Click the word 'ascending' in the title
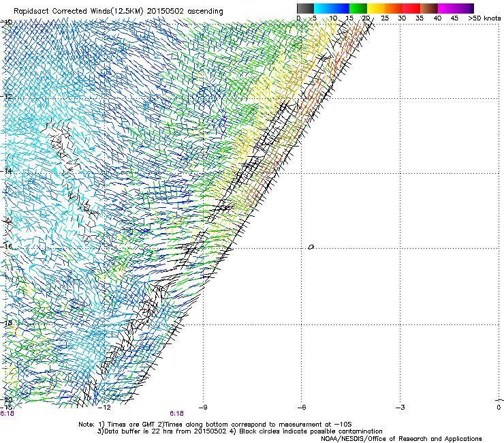The width and height of the screenshot is (504, 443). (x=205, y=12)
